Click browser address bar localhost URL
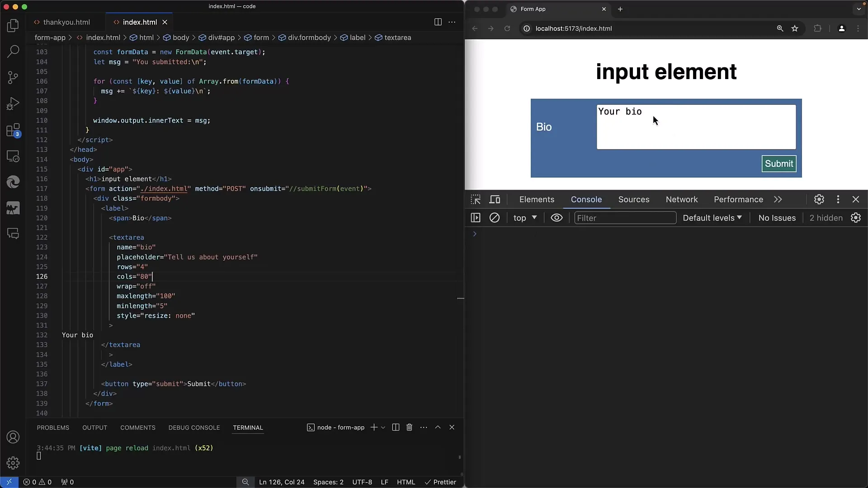The width and height of the screenshot is (868, 488). (573, 28)
